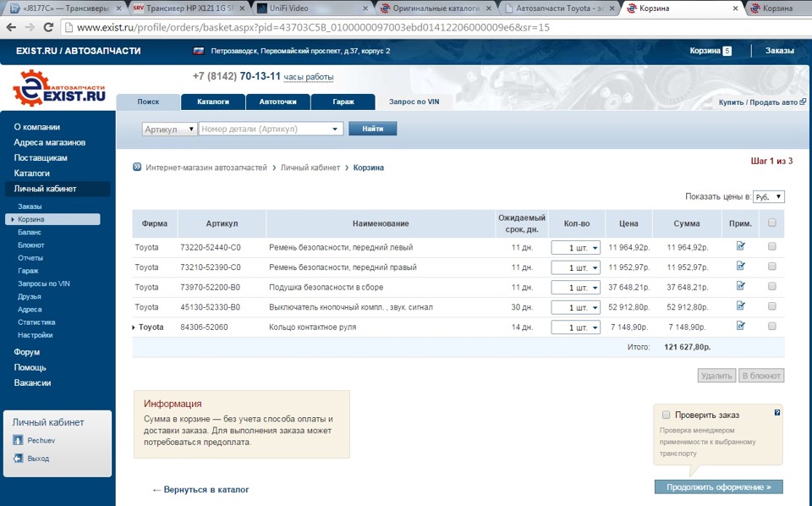Click the Выход logout icon
Screen dimensions: 812x506
[18, 459]
